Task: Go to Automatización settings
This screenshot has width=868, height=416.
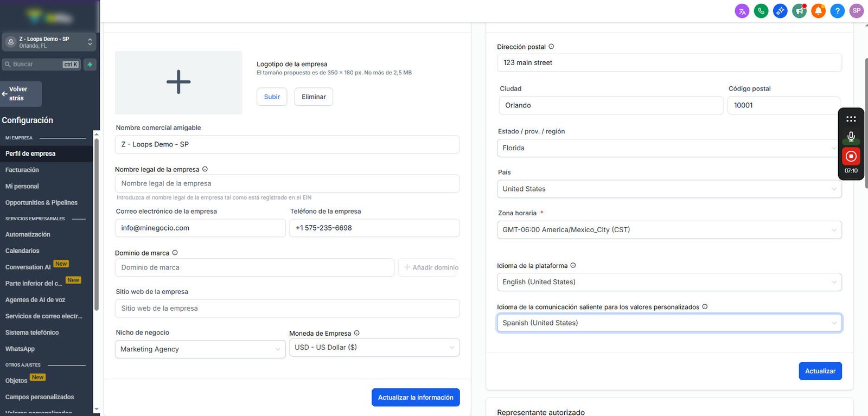Action: (x=28, y=234)
